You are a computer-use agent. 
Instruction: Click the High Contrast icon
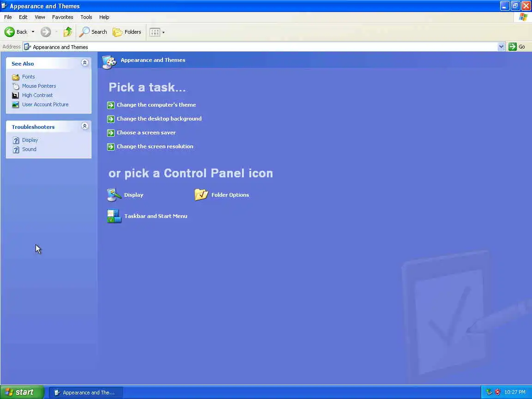coord(16,95)
